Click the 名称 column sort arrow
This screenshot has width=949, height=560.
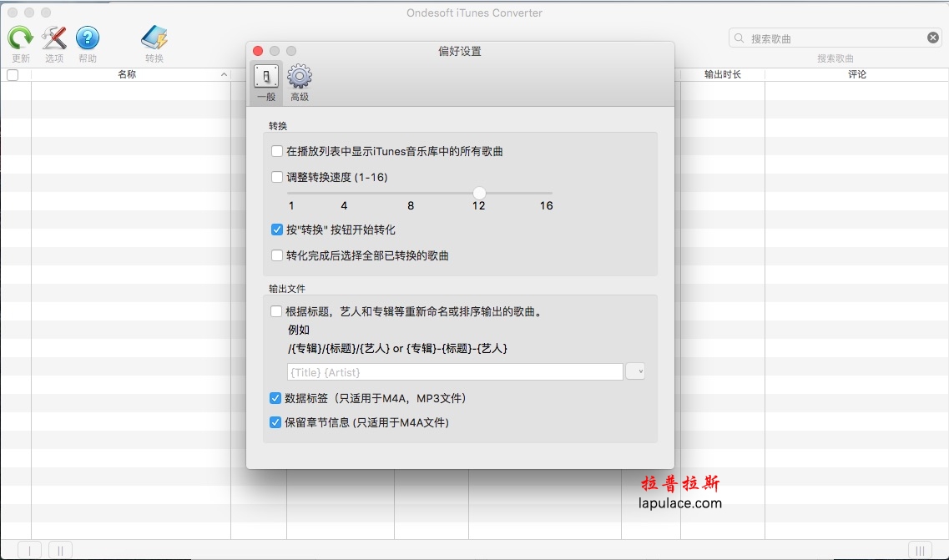(224, 74)
